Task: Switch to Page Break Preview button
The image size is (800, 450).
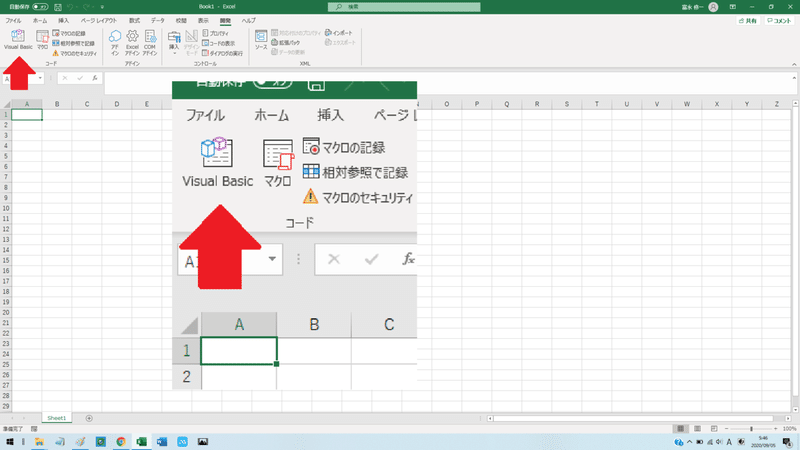Action: [x=714, y=429]
